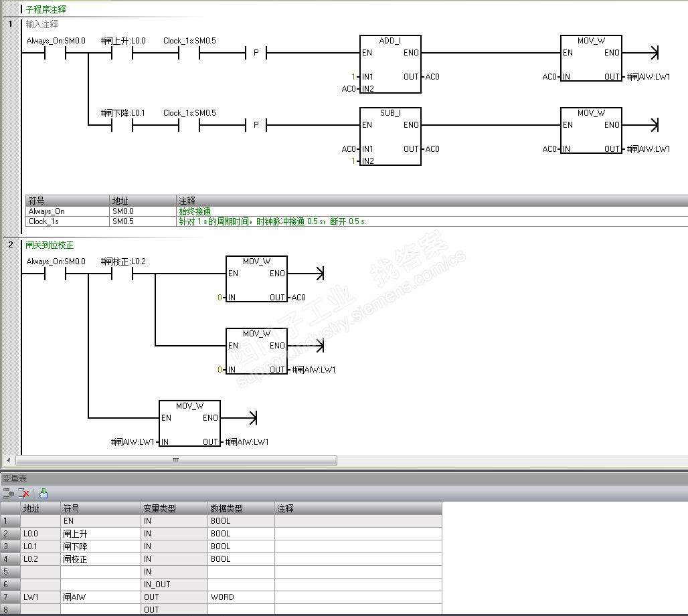Select the SUB_I instruction box
This screenshot has width=688, height=616.
tap(390, 136)
